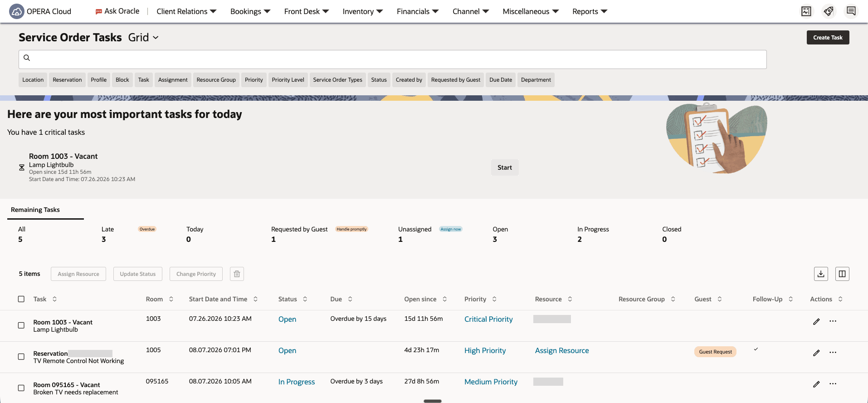This screenshot has height=403, width=868.
Task: Open the messages icon in top-right header
Action: click(x=851, y=11)
